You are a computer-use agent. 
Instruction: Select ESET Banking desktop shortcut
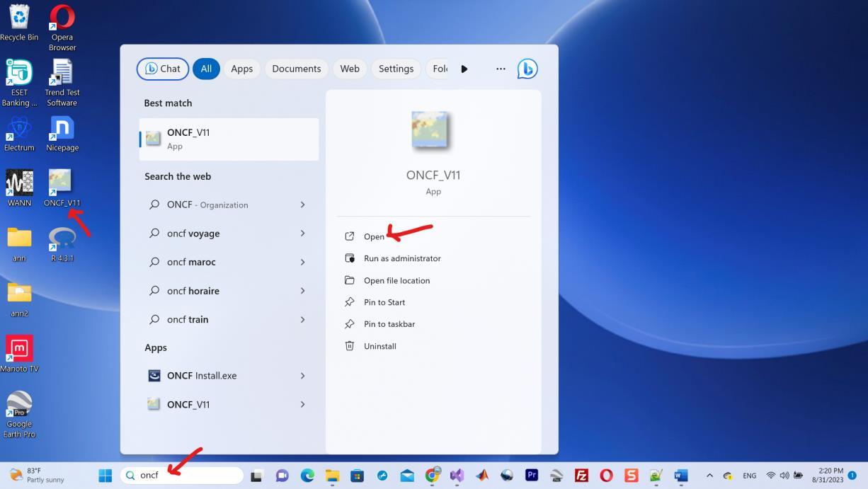coord(19,82)
